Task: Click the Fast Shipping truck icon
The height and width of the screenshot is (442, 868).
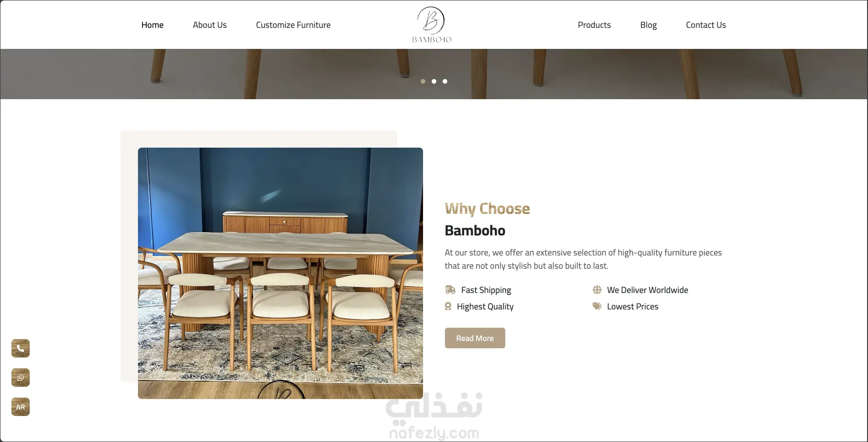Action: (450, 290)
